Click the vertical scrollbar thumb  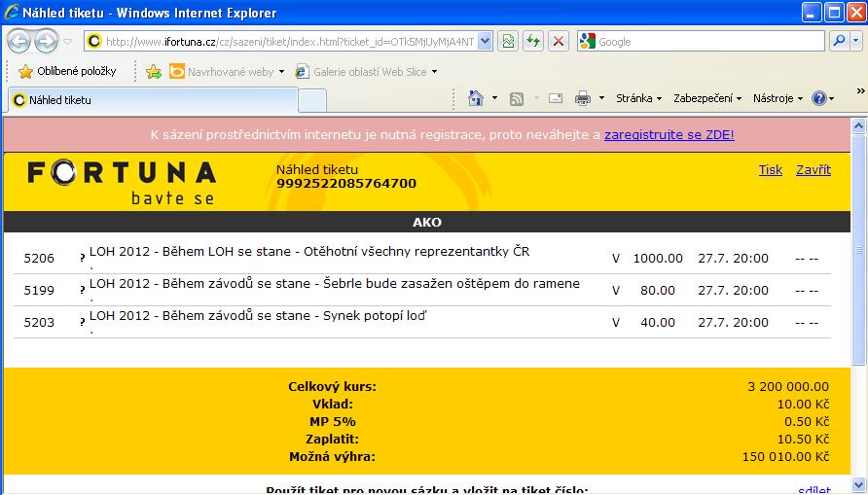pos(858,249)
